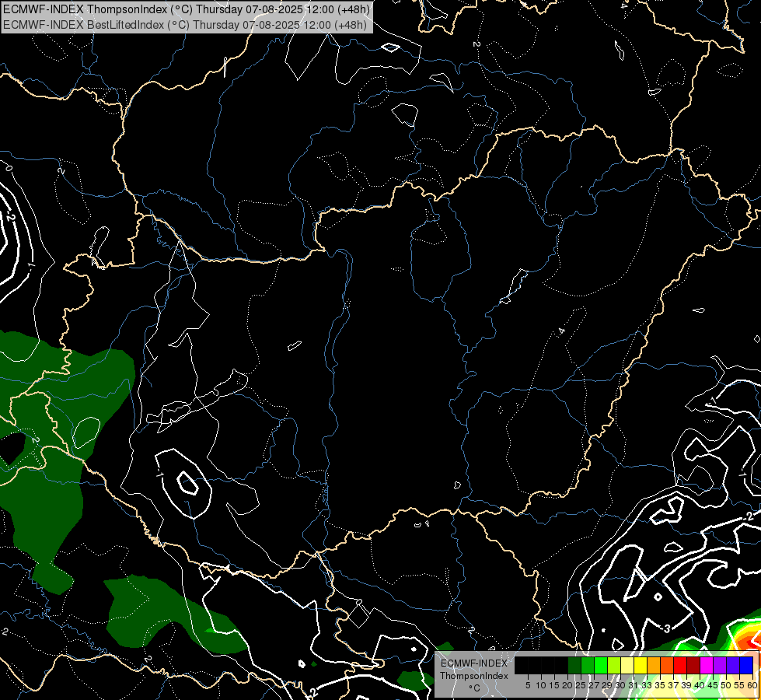Select the dark green 20–25 legend swatch

point(574,665)
